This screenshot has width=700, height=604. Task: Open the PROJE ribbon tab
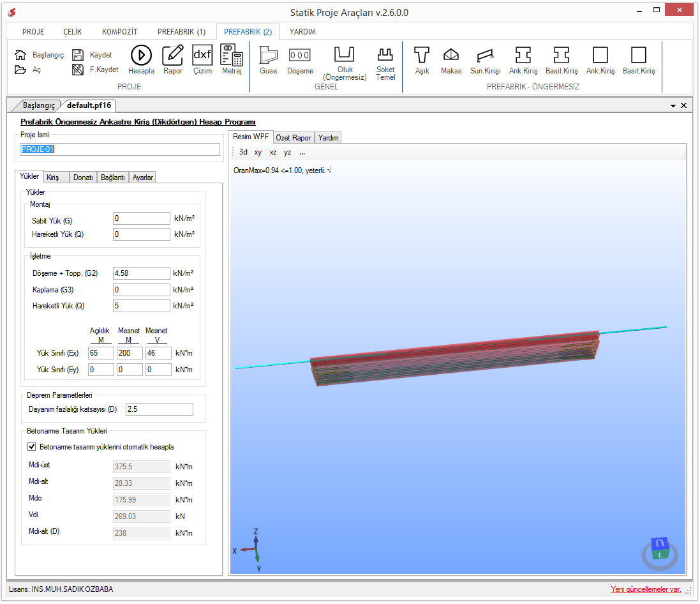click(33, 32)
